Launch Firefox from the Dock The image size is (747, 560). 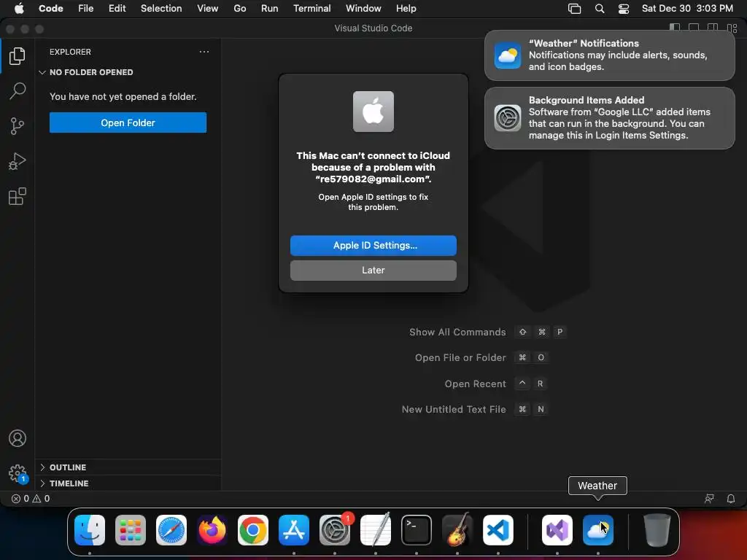point(212,529)
